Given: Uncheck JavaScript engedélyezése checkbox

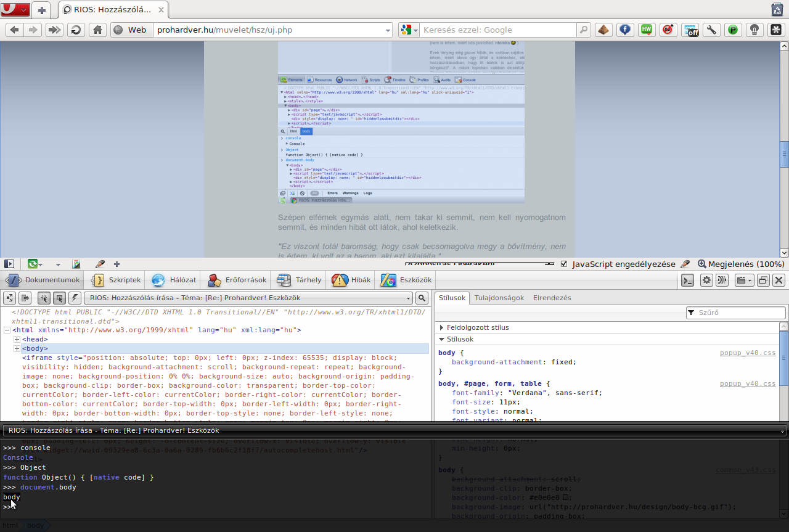Looking at the screenshot, I should click(563, 264).
